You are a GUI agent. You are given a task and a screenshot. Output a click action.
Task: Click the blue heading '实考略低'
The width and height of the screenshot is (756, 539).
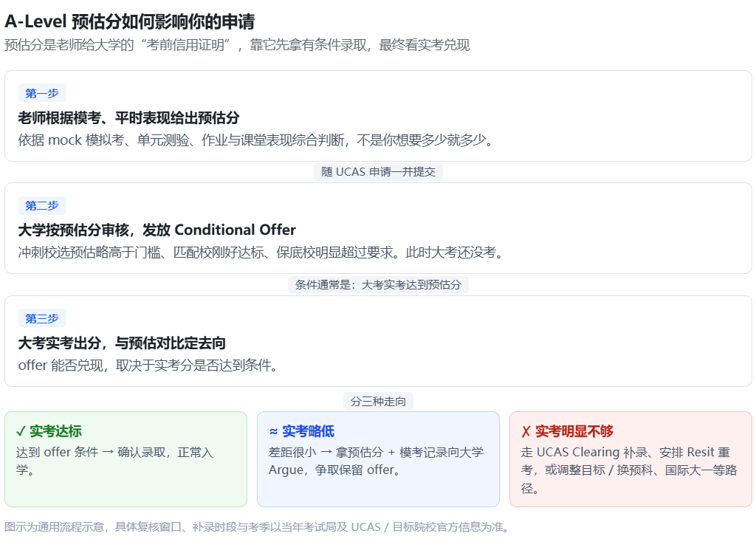(x=308, y=431)
